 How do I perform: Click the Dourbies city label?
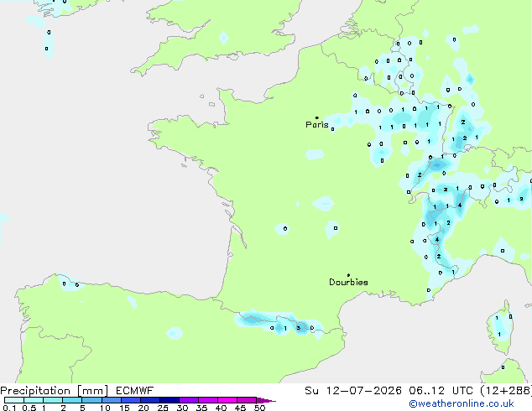[348, 282]
